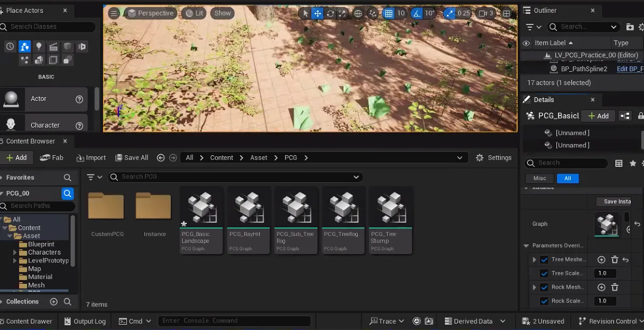Click the Import button
This screenshot has width=644, height=330.
click(91, 158)
